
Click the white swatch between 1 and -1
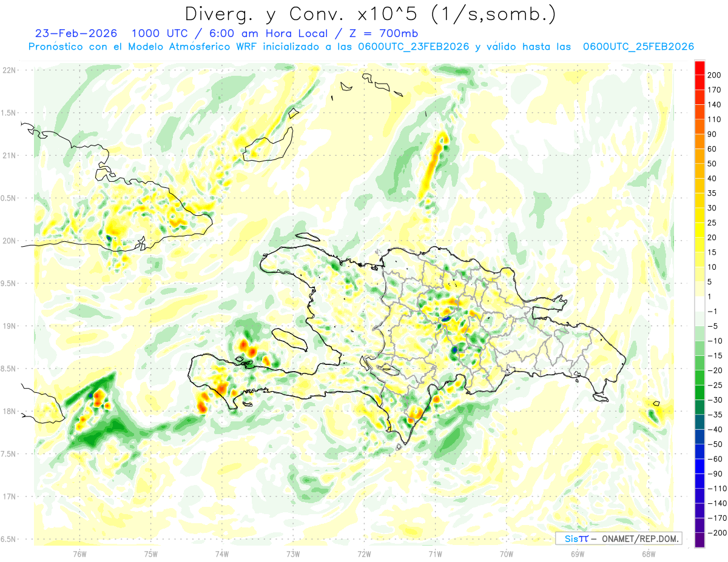699,304
